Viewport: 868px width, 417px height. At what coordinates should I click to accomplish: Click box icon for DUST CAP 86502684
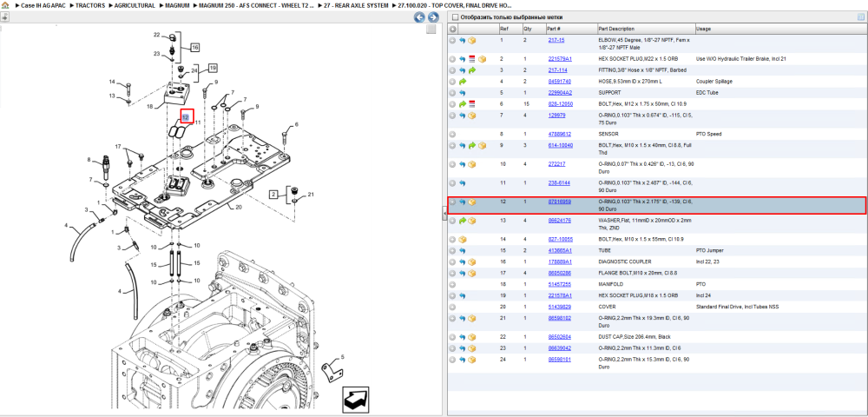[x=472, y=337]
